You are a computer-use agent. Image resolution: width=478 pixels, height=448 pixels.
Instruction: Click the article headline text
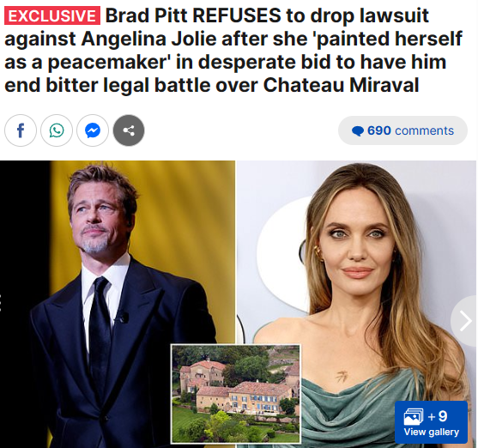tap(233, 51)
